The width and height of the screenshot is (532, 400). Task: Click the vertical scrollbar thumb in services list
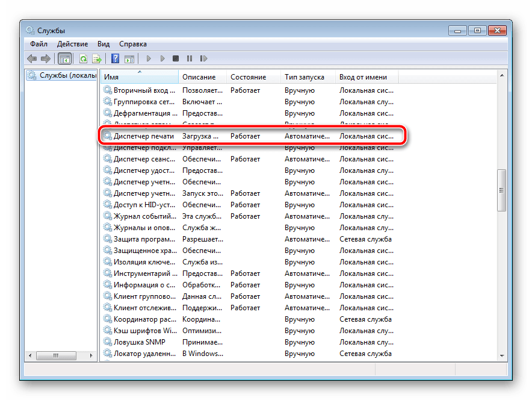click(501, 190)
